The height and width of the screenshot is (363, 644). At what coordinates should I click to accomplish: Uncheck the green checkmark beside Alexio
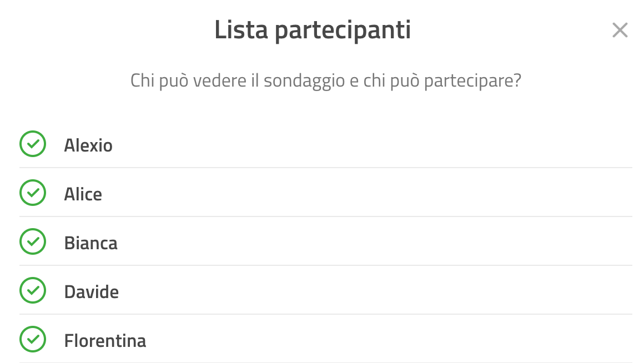click(x=32, y=144)
